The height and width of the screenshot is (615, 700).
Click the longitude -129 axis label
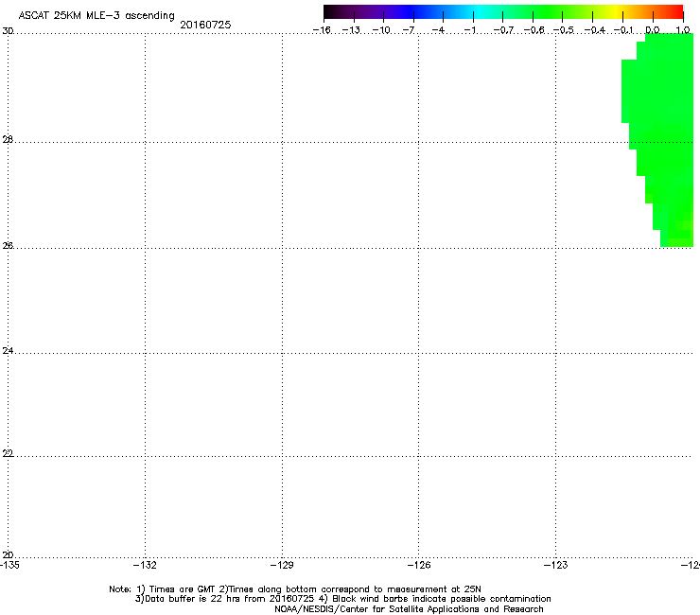[282, 565]
